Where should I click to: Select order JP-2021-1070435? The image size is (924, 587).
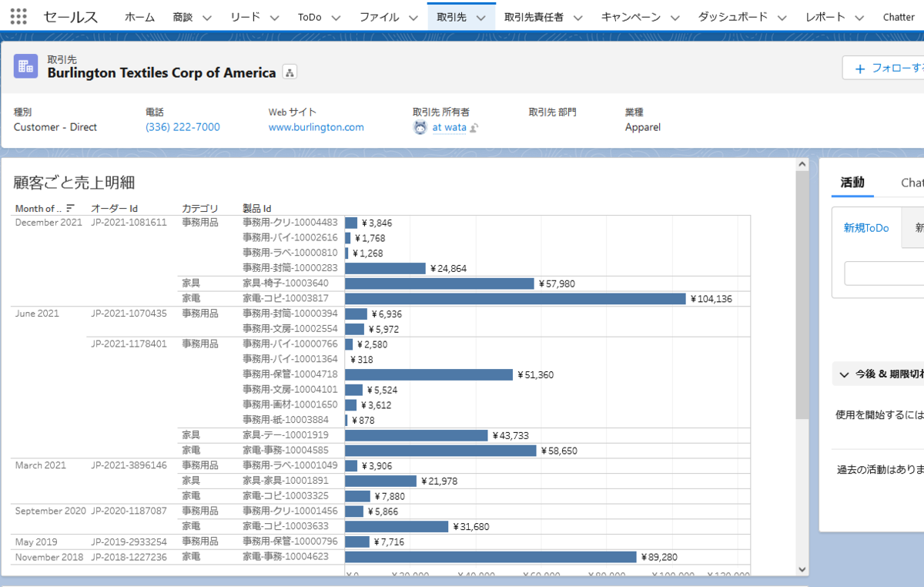coord(129,314)
